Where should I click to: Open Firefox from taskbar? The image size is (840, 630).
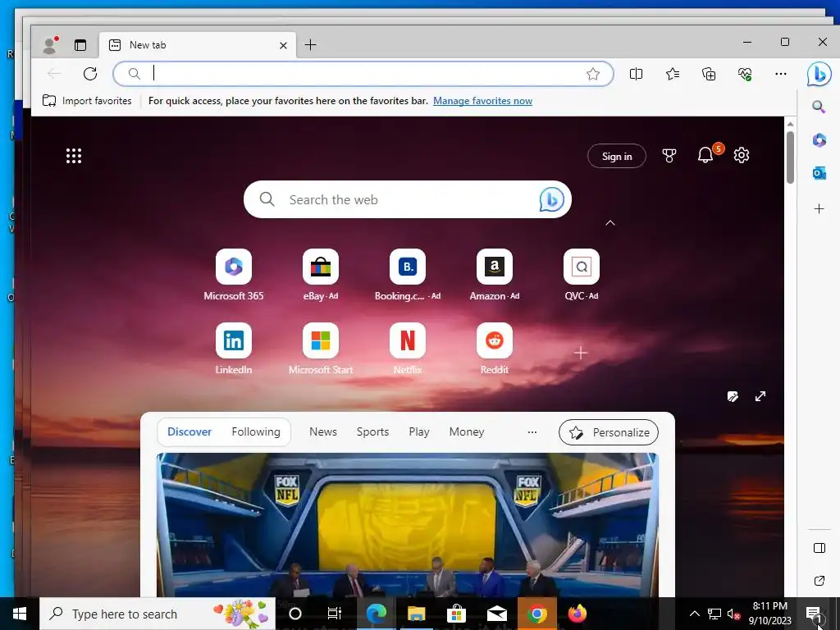pos(577,614)
